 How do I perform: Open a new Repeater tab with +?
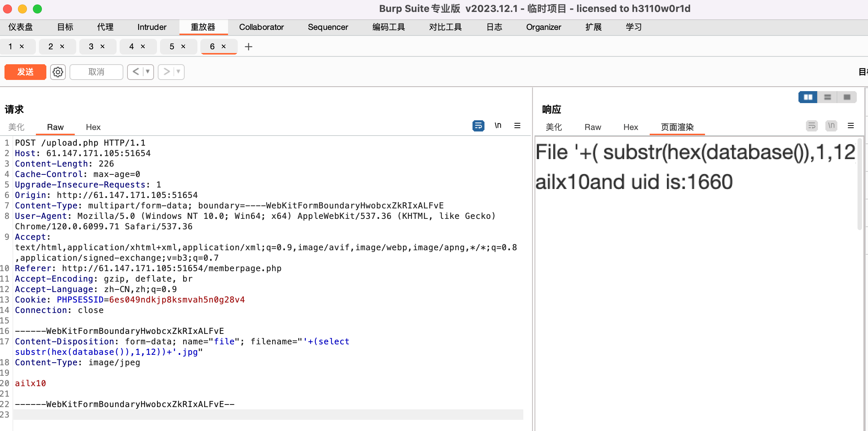click(248, 46)
